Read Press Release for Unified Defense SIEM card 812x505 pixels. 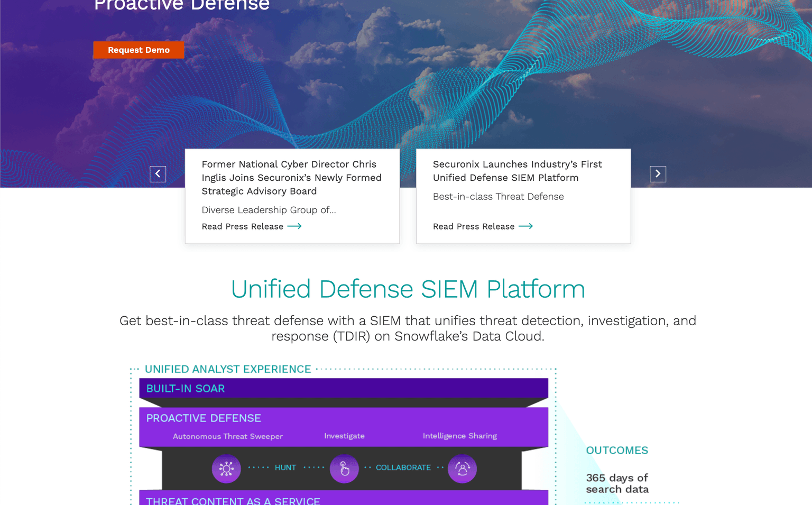click(474, 226)
